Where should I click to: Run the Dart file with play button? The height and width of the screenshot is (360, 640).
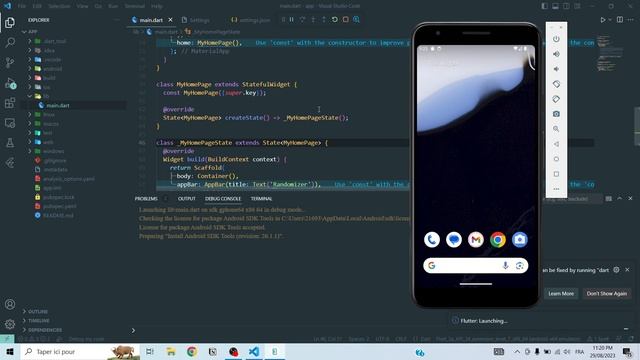click(602, 20)
